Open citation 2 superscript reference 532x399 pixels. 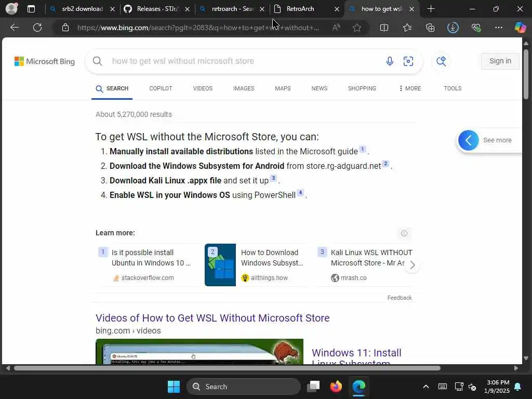pyautogui.click(x=385, y=164)
